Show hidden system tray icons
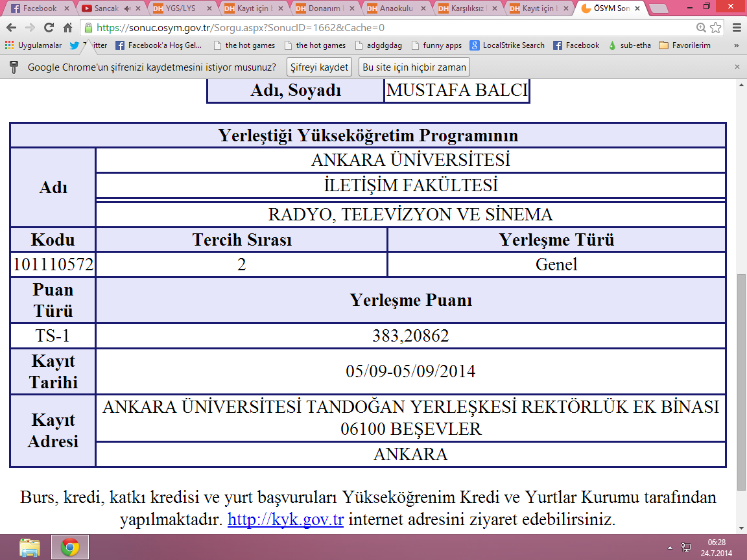 click(x=670, y=548)
